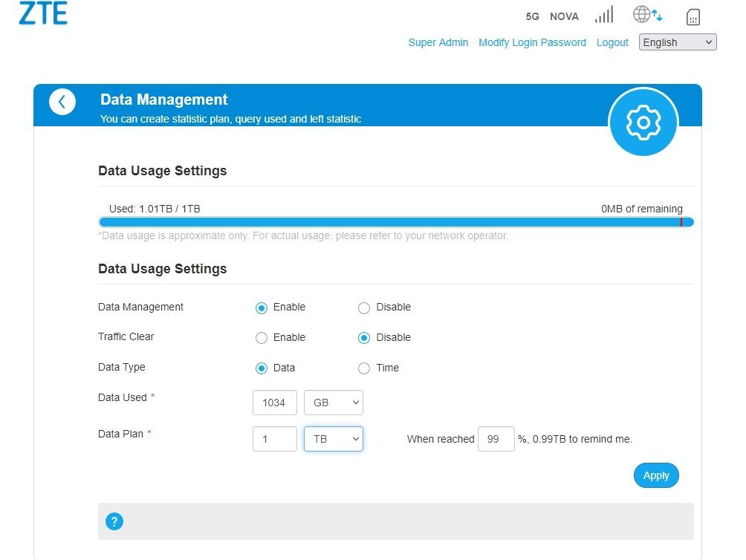This screenshot has width=746, height=560.
Task: Click the signal strength bars icon
Action: (x=604, y=16)
